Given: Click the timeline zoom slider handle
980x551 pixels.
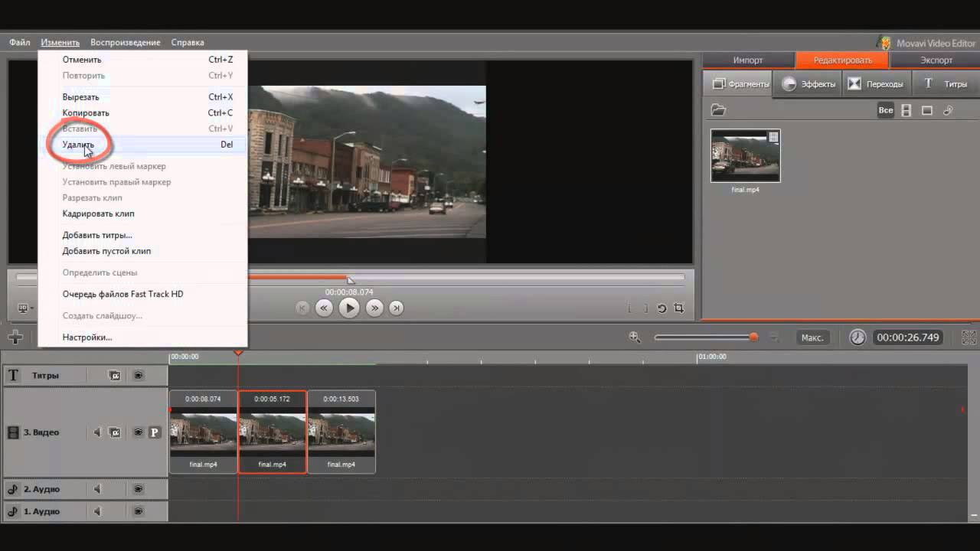Looking at the screenshot, I should 753,337.
